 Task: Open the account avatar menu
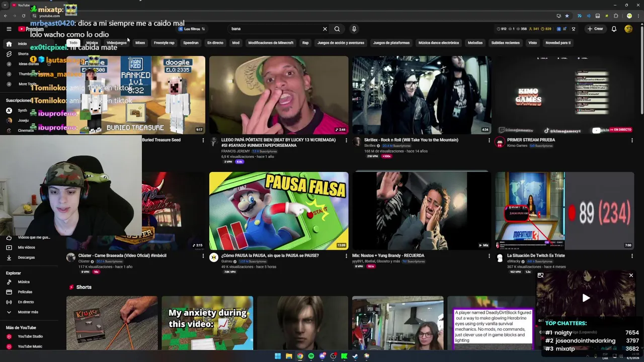628,29
